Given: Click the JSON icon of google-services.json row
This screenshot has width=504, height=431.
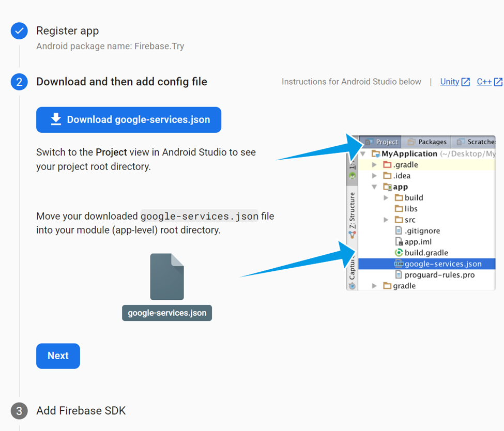Looking at the screenshot, I should tap(399, 264).
